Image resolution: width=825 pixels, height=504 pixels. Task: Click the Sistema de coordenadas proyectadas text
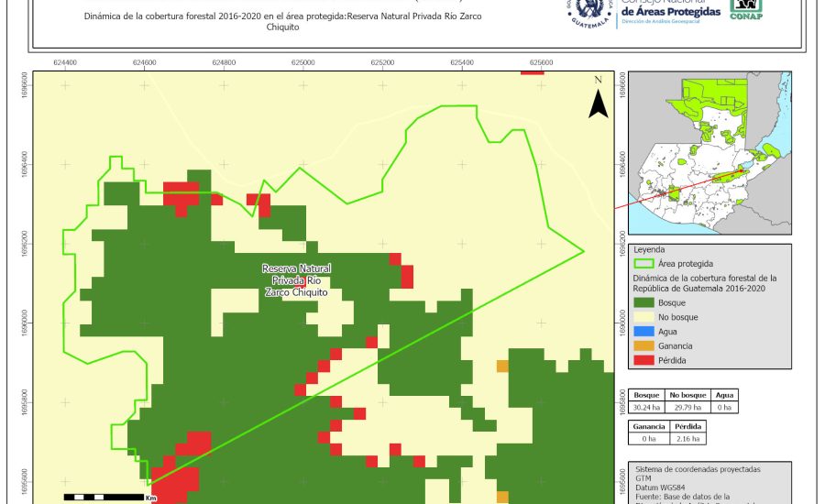pos(695,468)
